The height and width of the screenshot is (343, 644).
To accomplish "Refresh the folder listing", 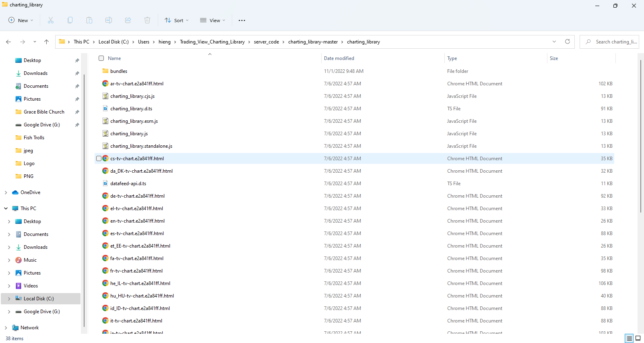I will coord(568,41).
